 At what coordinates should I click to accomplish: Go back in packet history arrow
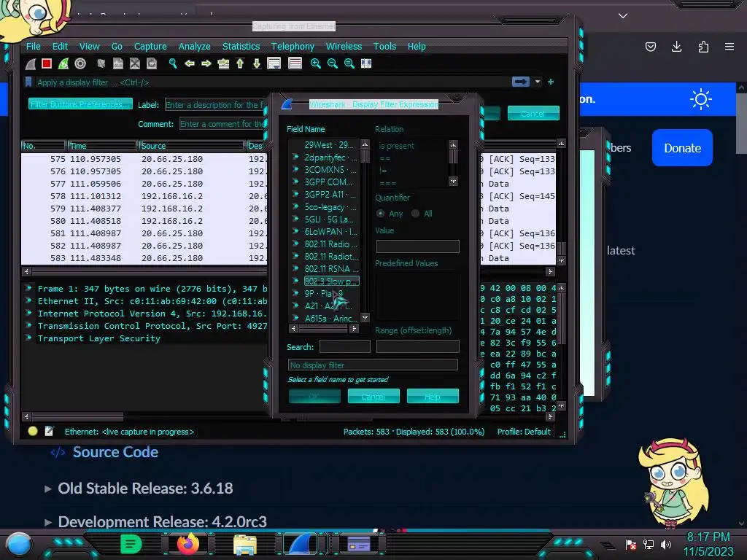[190, 63]
